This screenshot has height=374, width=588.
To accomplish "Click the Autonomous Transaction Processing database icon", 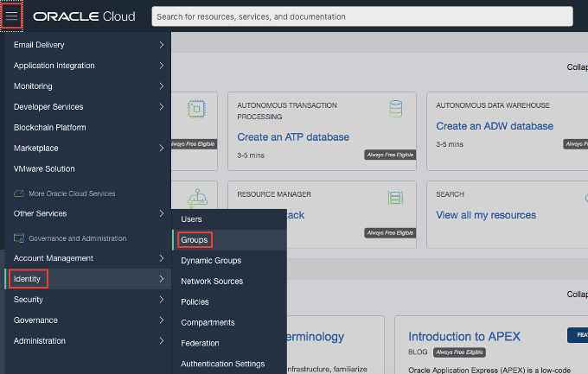I will tap(396, 109).
